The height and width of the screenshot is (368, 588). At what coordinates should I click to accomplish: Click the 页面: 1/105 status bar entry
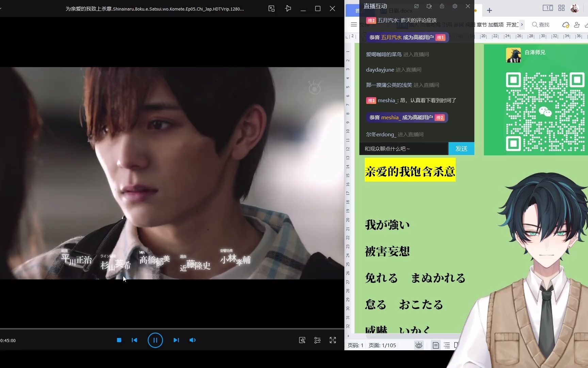(x=382, y=346)
